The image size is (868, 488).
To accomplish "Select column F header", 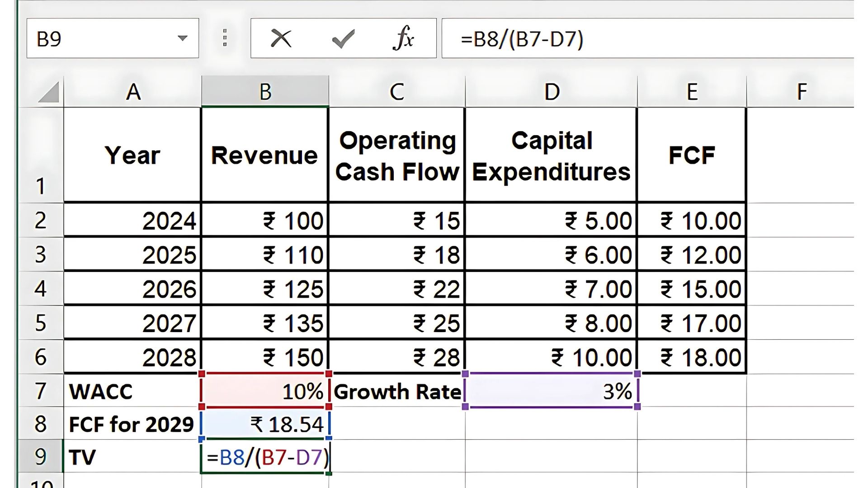I will pos(801,92).
